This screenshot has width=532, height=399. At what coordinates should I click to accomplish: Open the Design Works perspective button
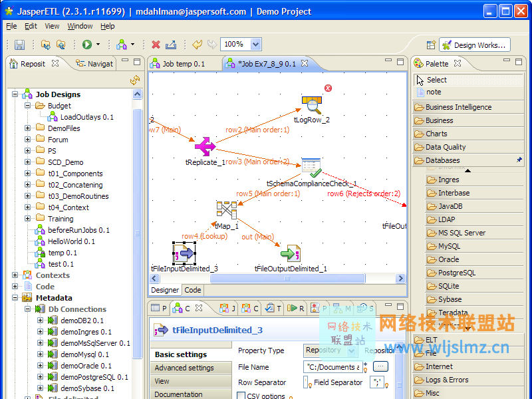pos(475,45)
